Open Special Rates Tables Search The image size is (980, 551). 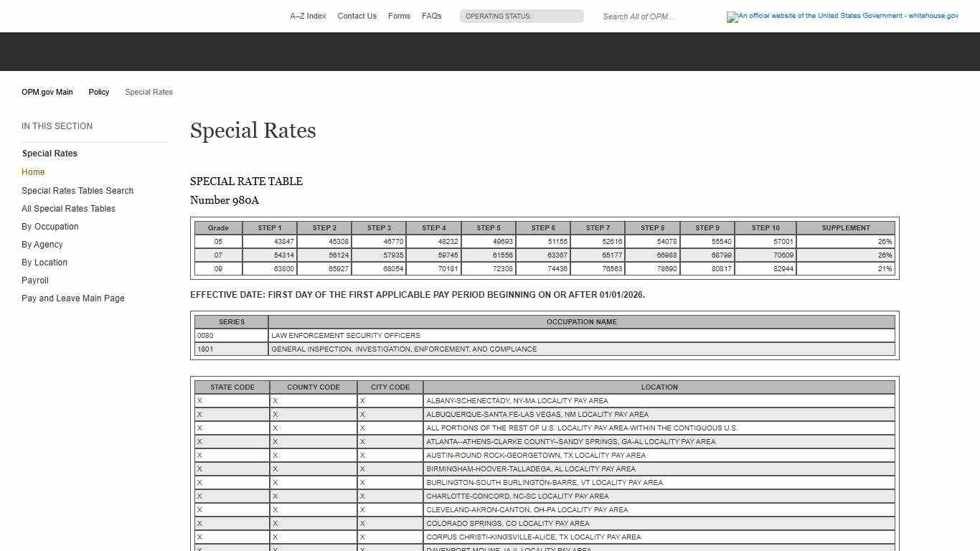77,190
